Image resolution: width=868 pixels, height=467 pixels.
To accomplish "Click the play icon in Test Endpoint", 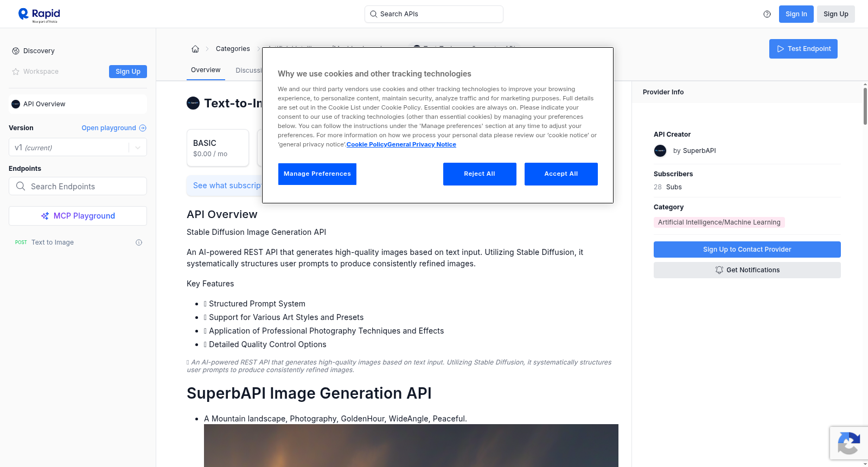I will [x=781, y=49].
